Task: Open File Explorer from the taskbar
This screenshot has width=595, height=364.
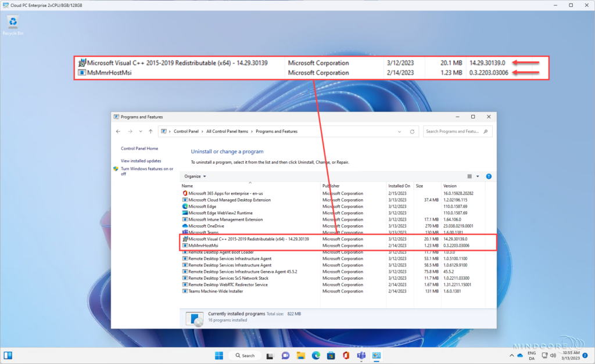Action: [x=301, y=355]
